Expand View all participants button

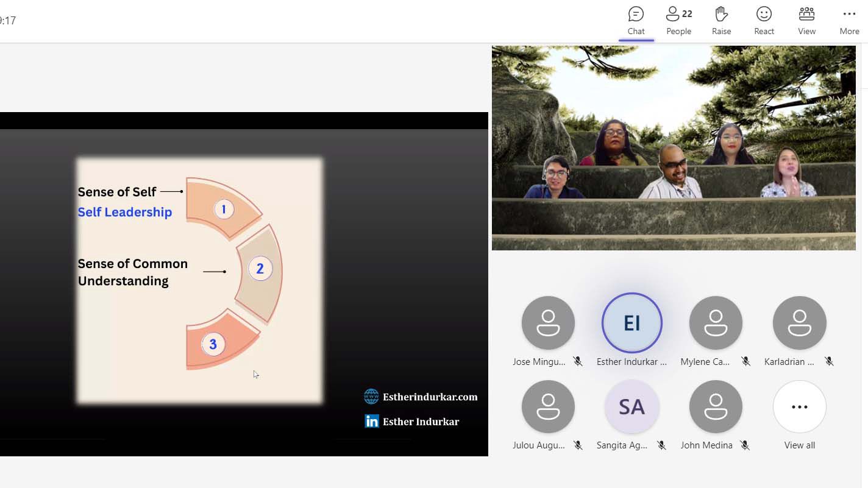799,407
